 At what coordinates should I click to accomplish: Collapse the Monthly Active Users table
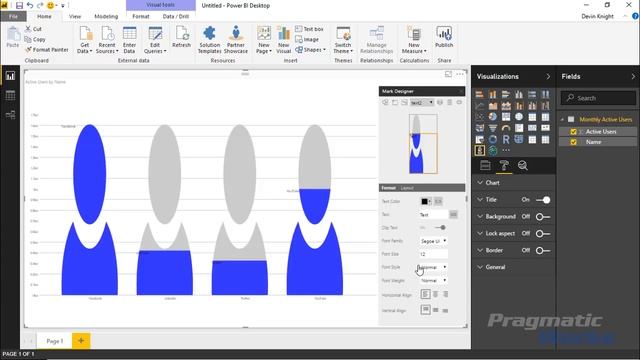coord(562,120)
